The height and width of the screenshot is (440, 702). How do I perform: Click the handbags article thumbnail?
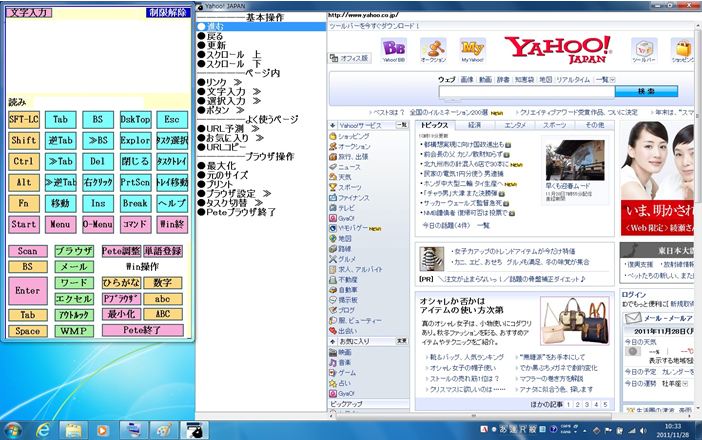[x=575, y=321]
